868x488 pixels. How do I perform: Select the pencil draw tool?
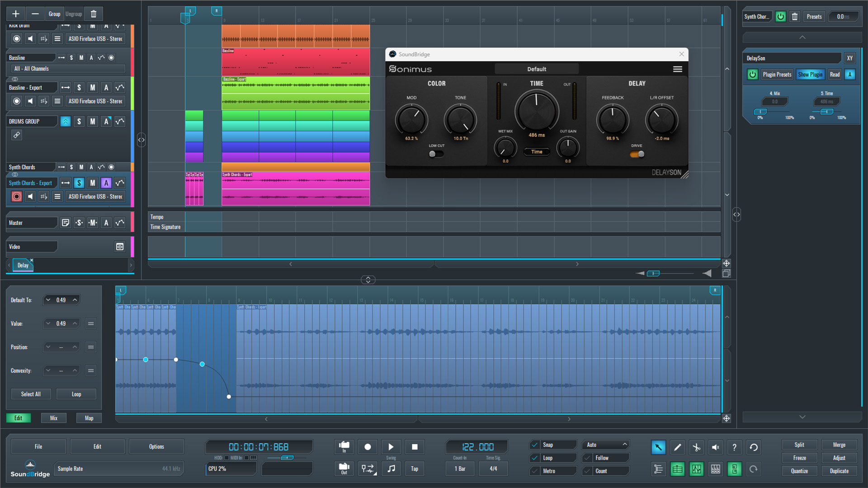[x=677, y=447]
